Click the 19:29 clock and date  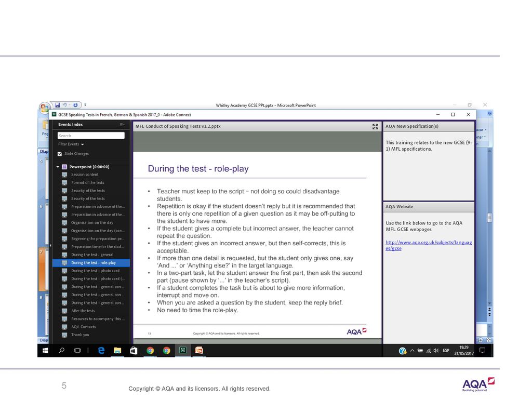coord(464,351)
